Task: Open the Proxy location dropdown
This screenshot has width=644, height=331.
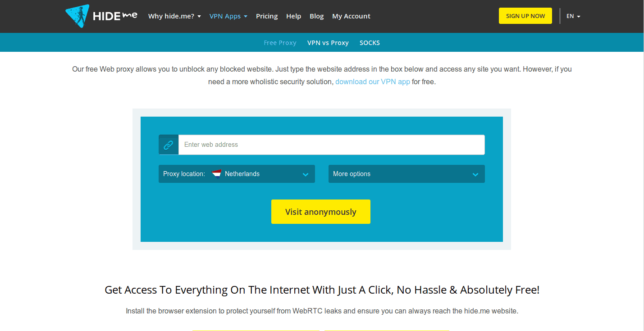Action: click(x=237, y=174)
